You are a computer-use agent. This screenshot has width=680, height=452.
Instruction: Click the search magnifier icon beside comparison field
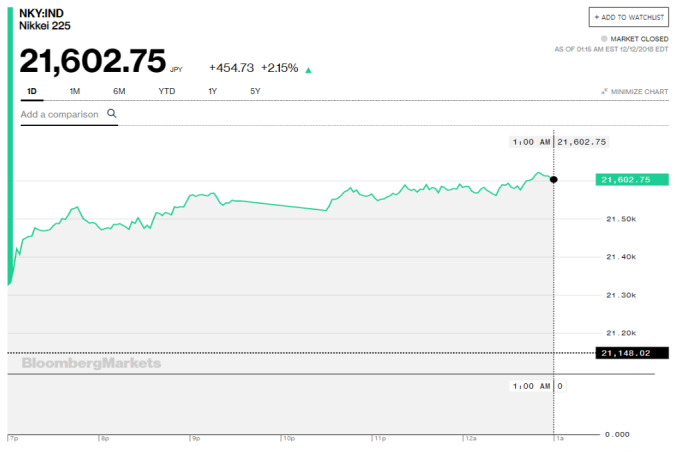point(111,114)
